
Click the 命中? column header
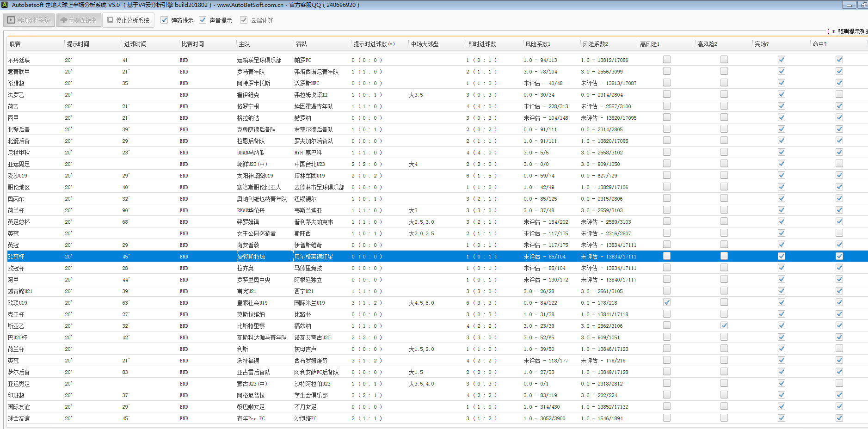tap(819, 44)
